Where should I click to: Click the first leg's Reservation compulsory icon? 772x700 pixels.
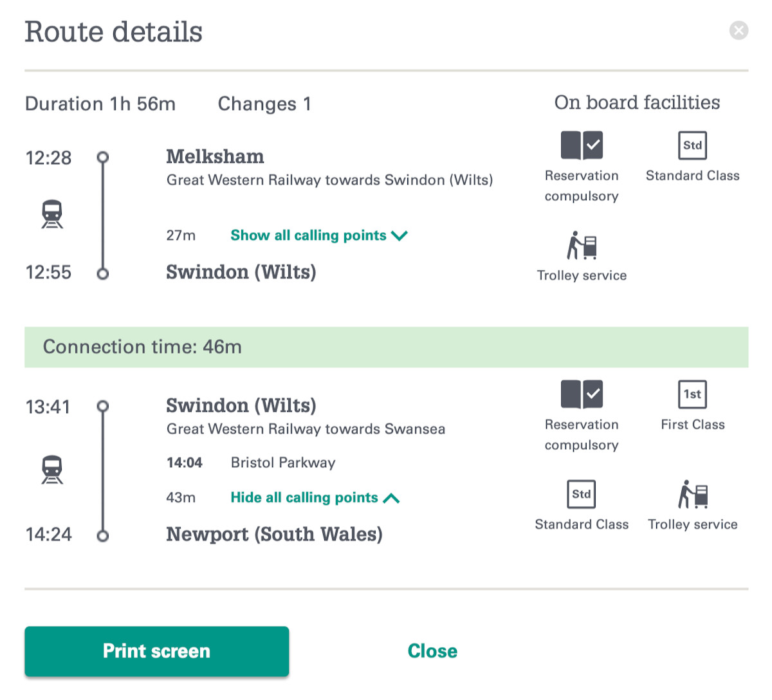click(x=582, y=145)
